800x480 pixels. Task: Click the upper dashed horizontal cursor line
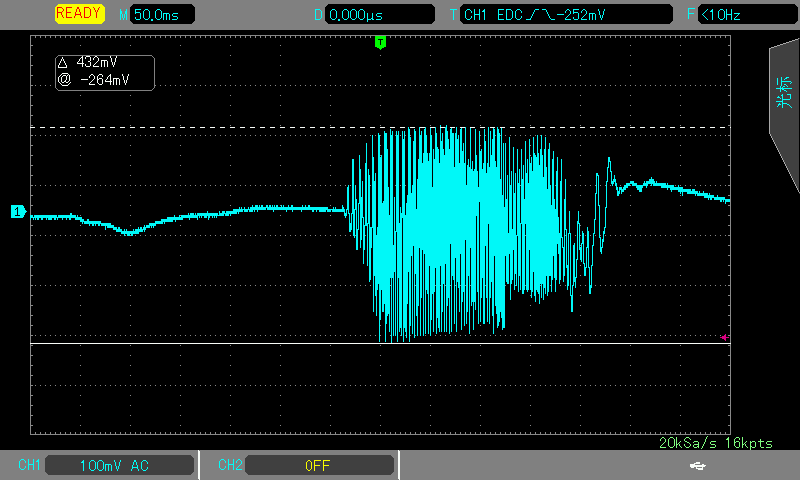[381, 128]
